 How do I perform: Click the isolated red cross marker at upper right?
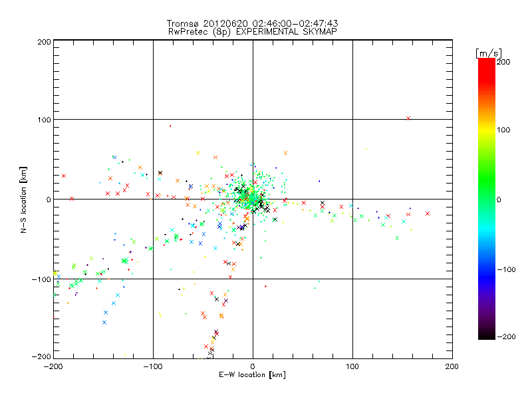coord(408,118)
